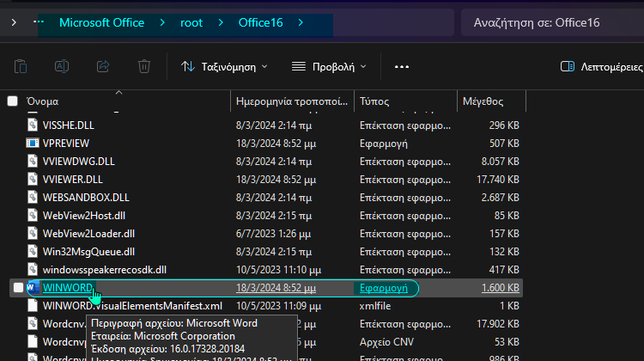Click the WebView2Host.dll file name
644x361 pixels.
pos(84,216)
